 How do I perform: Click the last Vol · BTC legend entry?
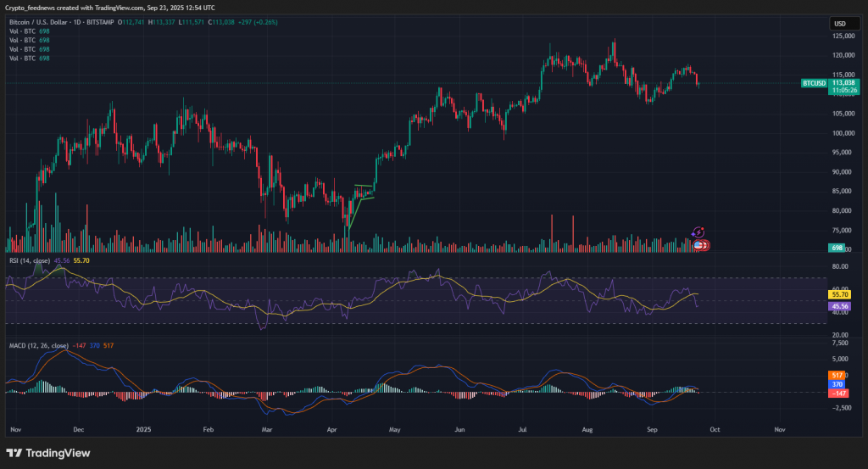tap(22, 58)
